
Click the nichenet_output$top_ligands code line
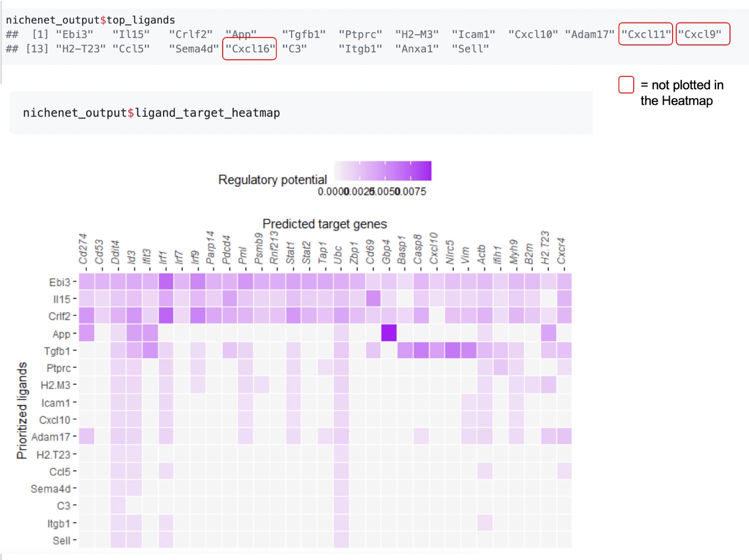tap(90, 20)
